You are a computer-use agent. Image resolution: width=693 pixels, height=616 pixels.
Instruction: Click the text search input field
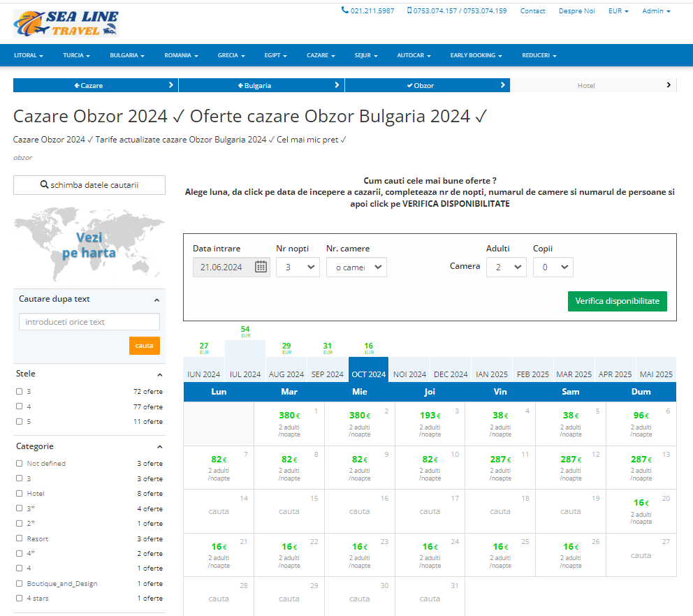[x=89, y=322]
